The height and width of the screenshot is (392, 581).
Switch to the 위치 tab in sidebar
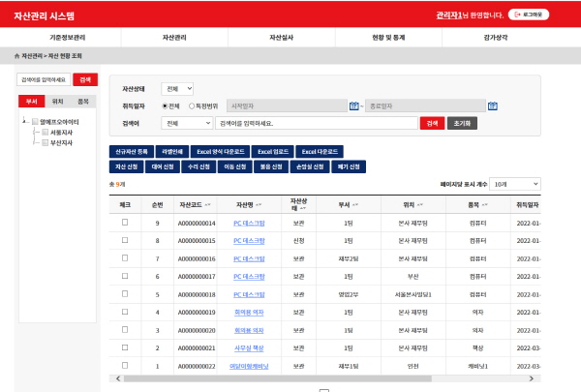(x=58, y=101)
